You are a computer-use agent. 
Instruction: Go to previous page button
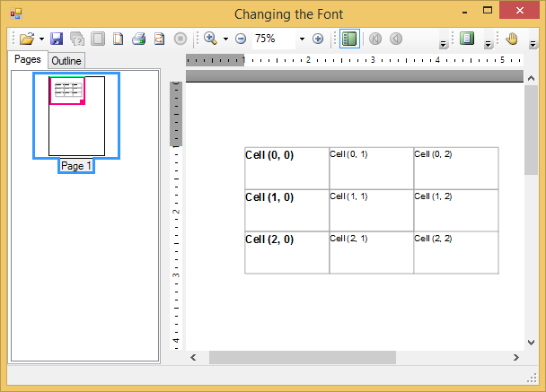[395, 39]
